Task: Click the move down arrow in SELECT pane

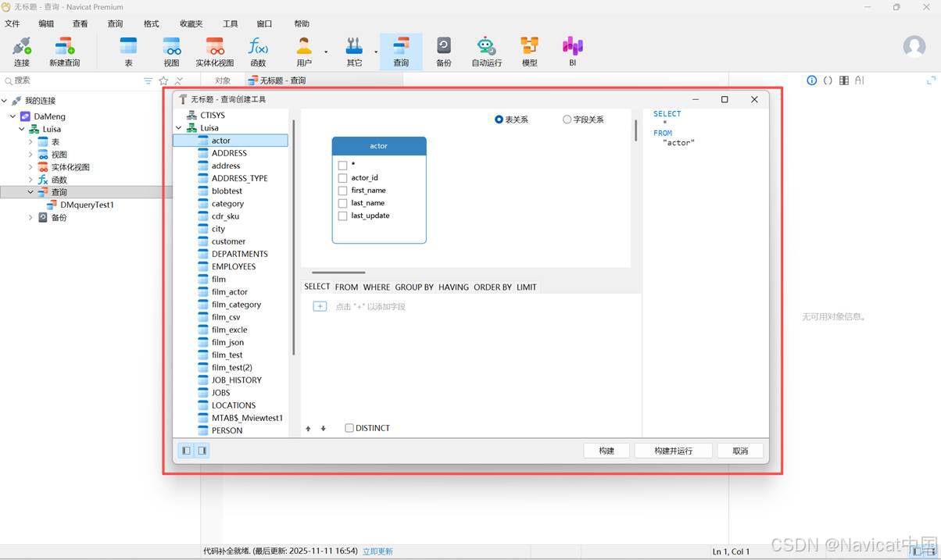Action: 323,428
